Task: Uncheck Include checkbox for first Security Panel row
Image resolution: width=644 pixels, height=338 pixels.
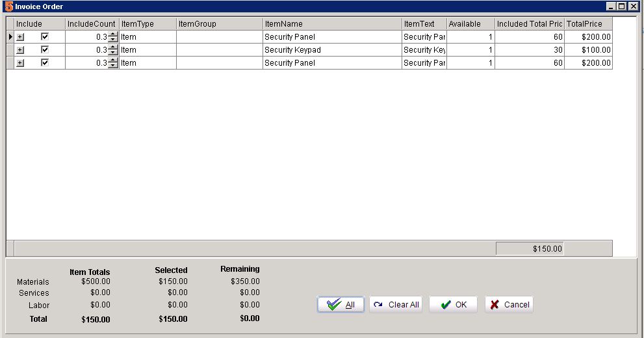Action: point(45,36)
